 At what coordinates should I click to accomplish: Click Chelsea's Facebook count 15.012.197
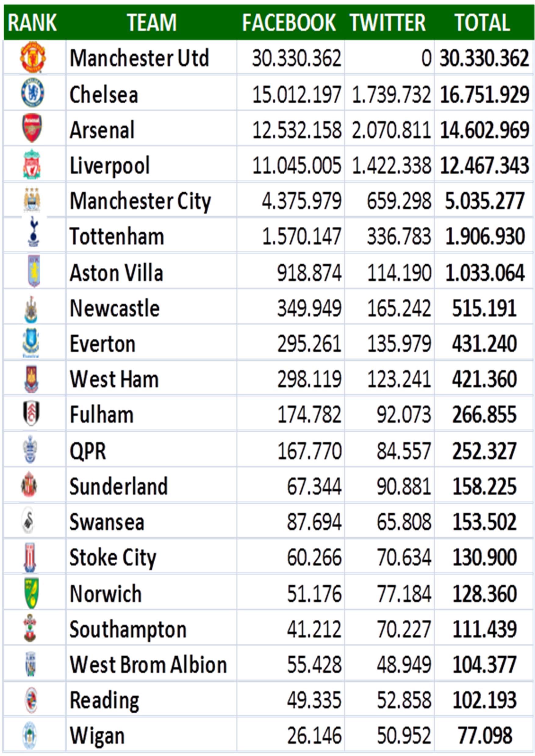tap(297, 94)
